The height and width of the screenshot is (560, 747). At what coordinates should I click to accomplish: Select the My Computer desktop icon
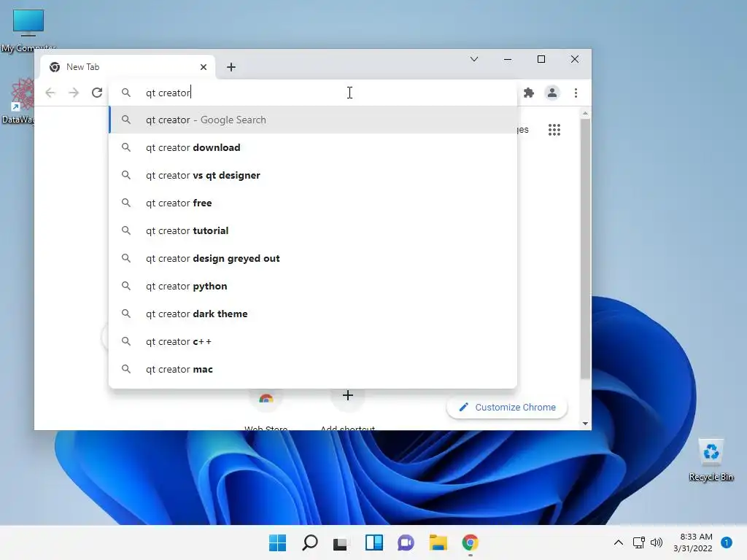[28, 30]
